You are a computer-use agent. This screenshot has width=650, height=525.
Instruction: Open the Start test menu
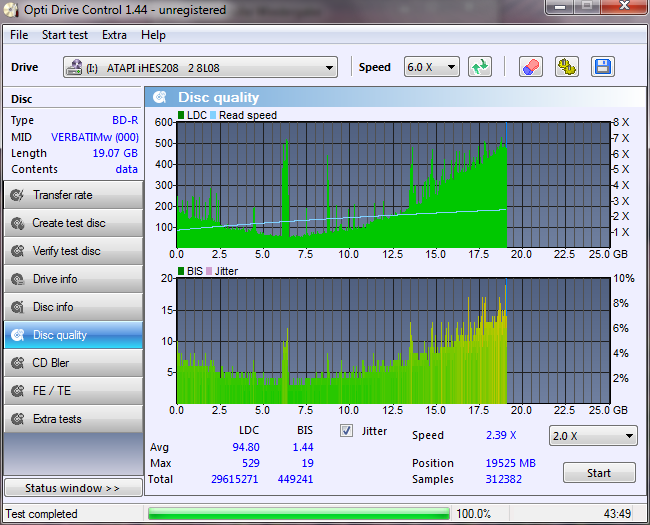click(x=65, y=35)
